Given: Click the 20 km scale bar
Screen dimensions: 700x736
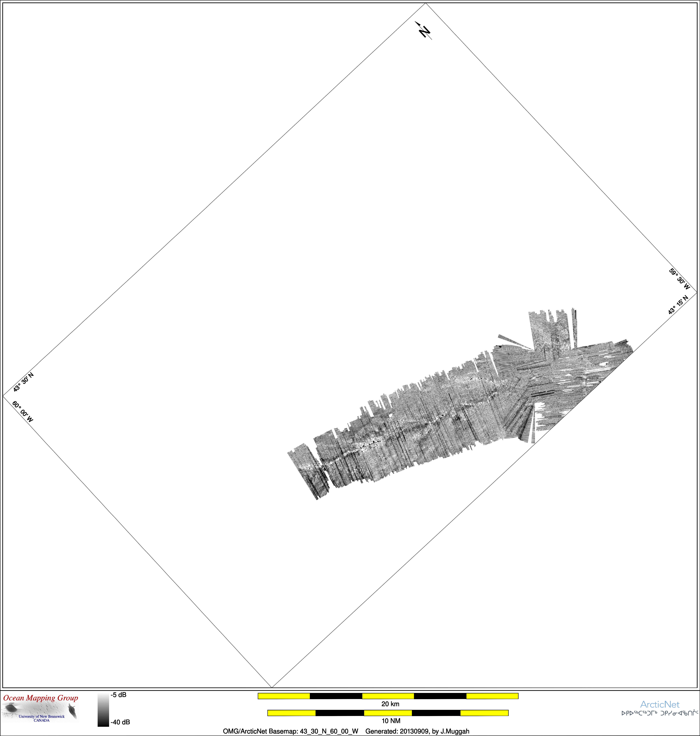Looking at the screenshot, I should pos(388,696).
